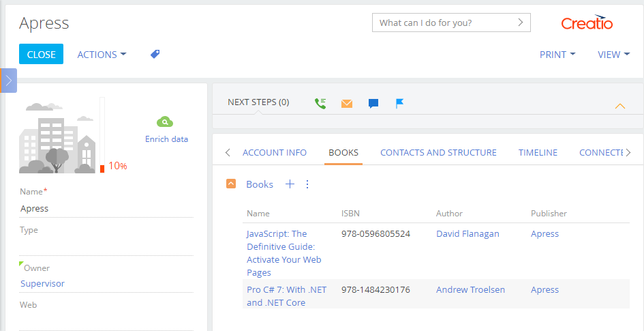Open the Supervisor owner link
The width and height of the screenshot is (644, 331).
click(42, 283)
